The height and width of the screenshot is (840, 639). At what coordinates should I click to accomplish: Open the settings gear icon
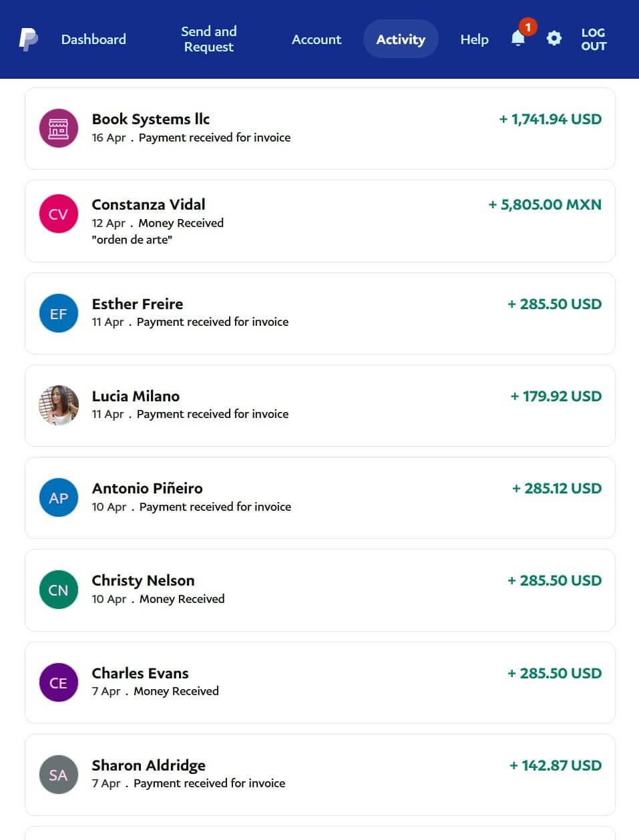point(554,39)
